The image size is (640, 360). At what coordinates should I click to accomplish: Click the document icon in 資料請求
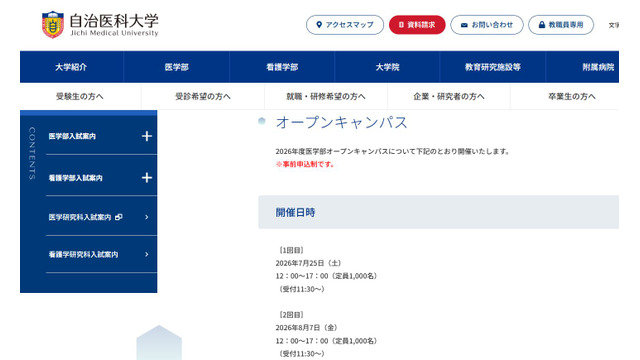pos(401,25)
